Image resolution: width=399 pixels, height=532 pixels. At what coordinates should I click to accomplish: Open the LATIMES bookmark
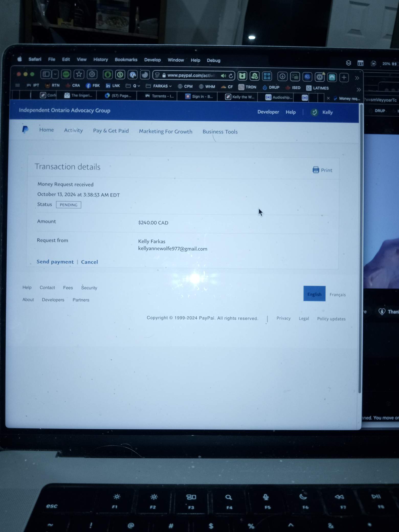(317, 88)
